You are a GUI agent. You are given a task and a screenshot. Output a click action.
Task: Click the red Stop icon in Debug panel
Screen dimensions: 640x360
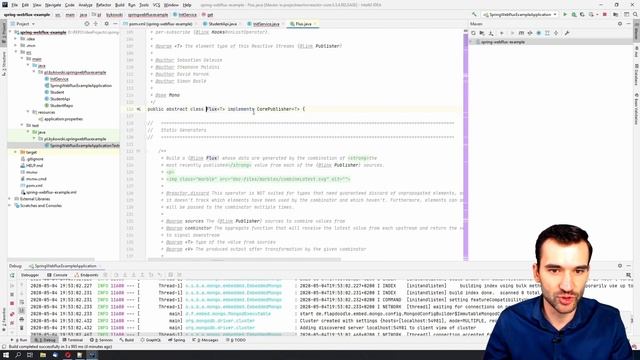tap(12, 303)
